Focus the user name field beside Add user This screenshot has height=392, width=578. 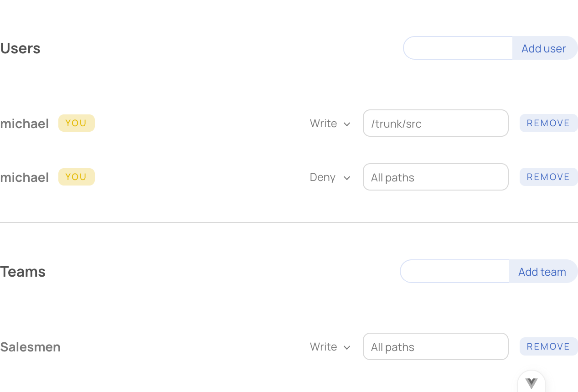458,48
